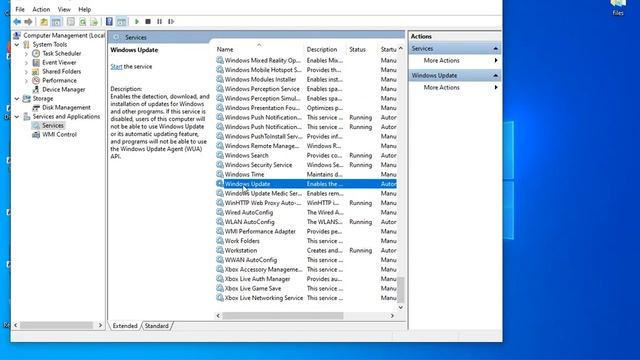640x360 pixels.
Task: Toggle Show/Hide Action Pane toolbar button
Action: [121, 22]
